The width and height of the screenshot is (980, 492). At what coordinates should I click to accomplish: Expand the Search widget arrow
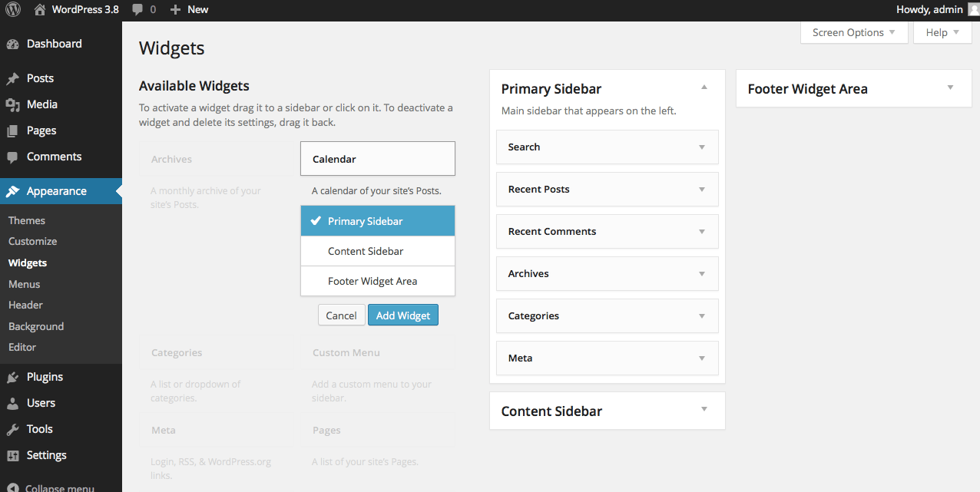coord(702,147)
